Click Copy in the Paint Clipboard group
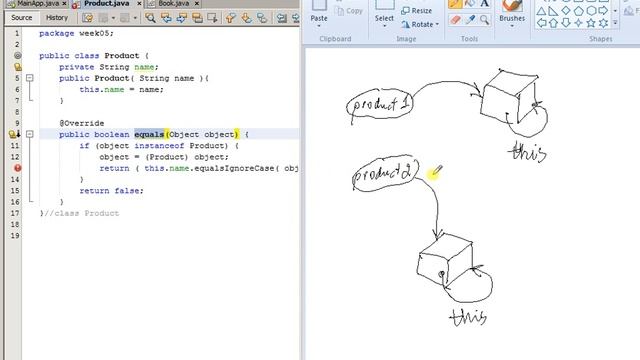Viewport: 640px width, 360px height. 349,11
